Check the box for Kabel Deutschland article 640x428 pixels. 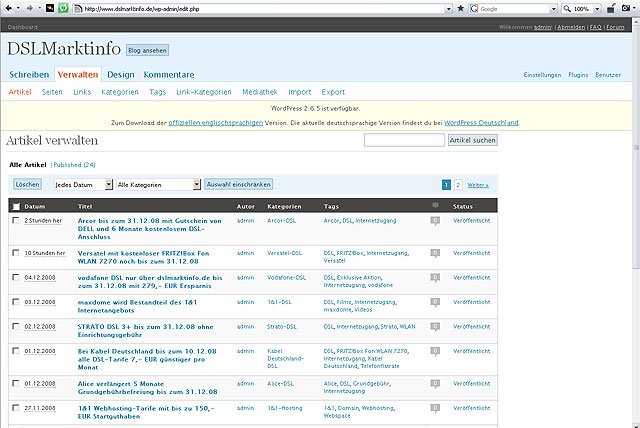pyautogui.click(x=16, y=351)
